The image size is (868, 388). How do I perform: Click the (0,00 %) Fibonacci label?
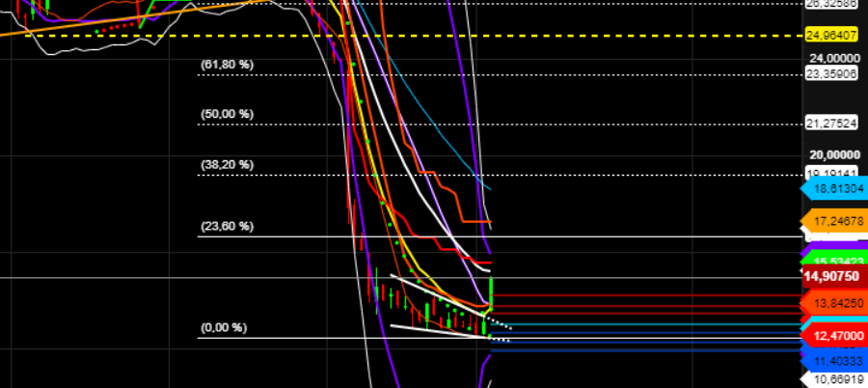(x=223, y=327)
